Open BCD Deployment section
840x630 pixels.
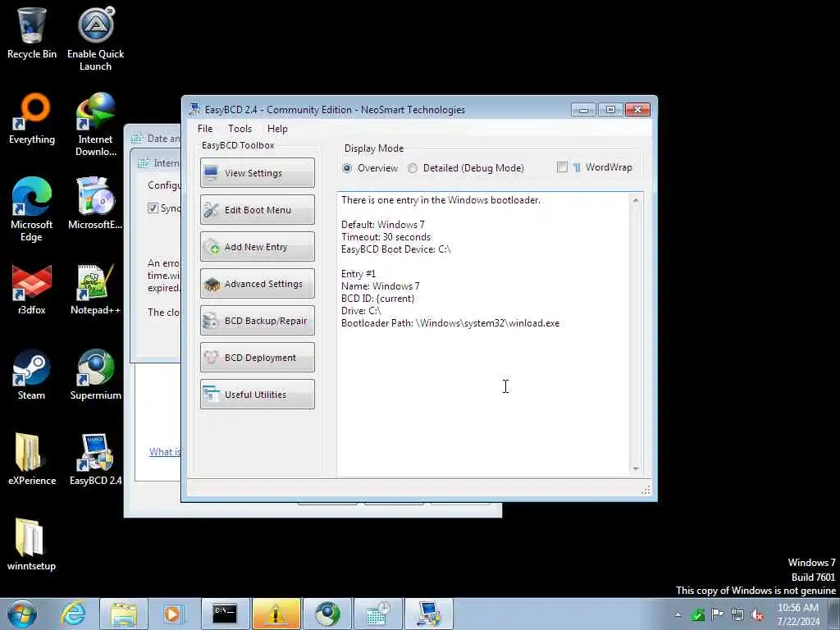point(257,358)
